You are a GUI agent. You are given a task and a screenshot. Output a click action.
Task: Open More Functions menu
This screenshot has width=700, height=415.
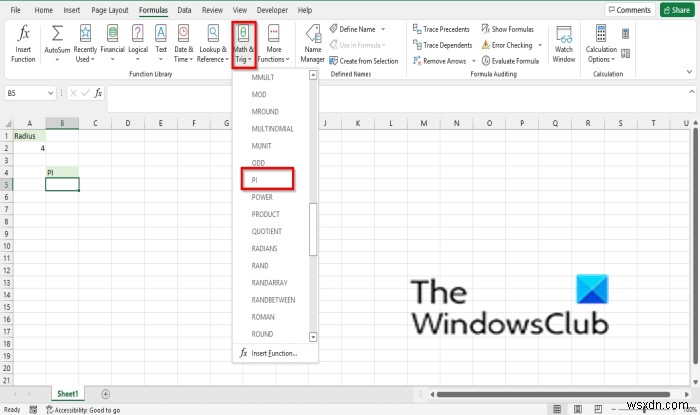[274, 44]
